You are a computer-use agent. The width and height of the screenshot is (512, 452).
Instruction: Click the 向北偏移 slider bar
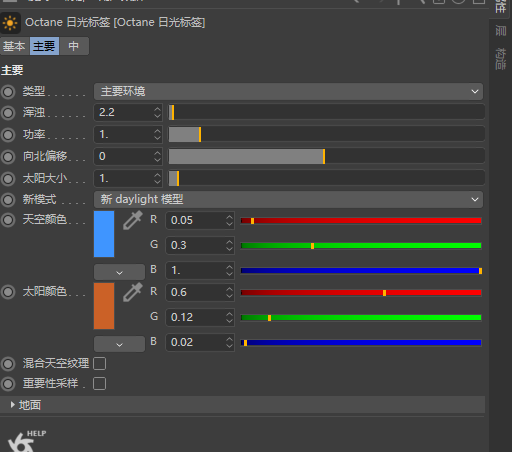pyautogui.click(x=327, y=157)
